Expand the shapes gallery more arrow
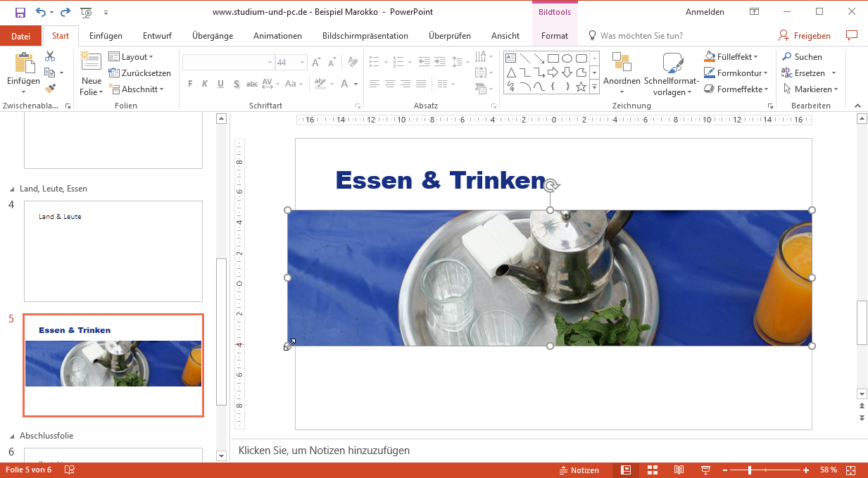This screenshot has width=868, height=478. (x=594, y=87)
